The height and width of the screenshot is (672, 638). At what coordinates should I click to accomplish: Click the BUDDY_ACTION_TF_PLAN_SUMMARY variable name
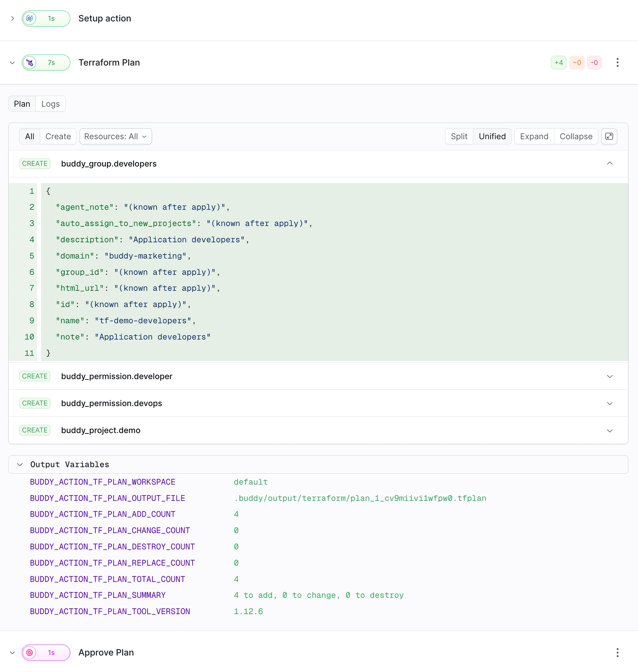(98, 595)
